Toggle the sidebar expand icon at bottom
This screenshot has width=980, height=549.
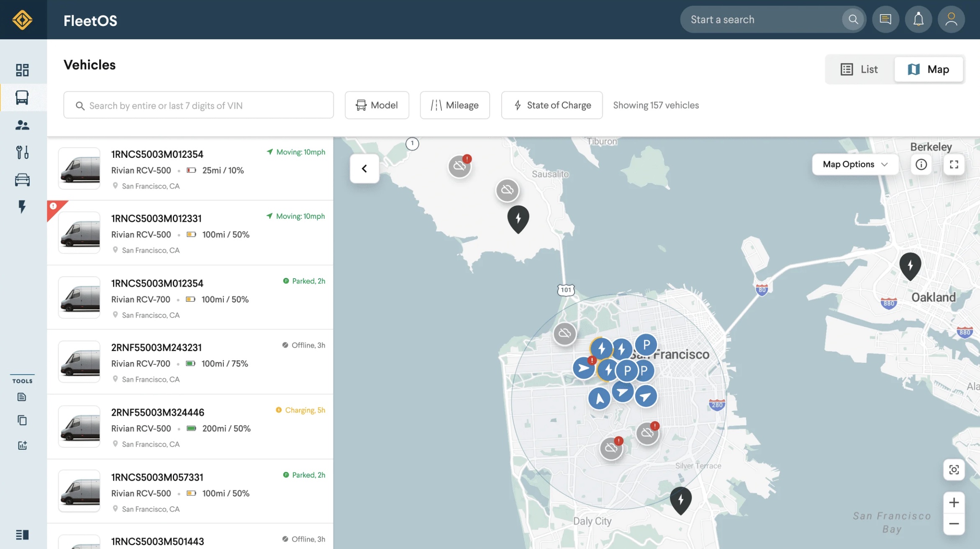(x=22, y=535)
